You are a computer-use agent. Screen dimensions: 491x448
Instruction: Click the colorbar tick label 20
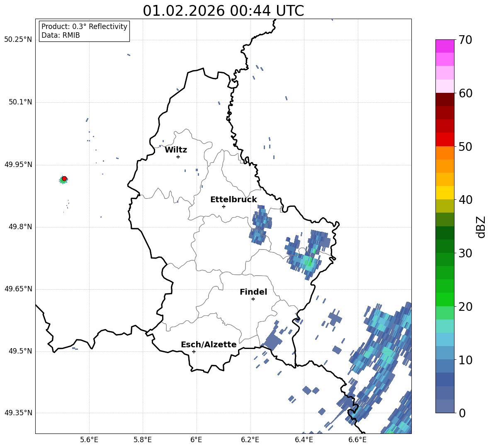point(465,306)
